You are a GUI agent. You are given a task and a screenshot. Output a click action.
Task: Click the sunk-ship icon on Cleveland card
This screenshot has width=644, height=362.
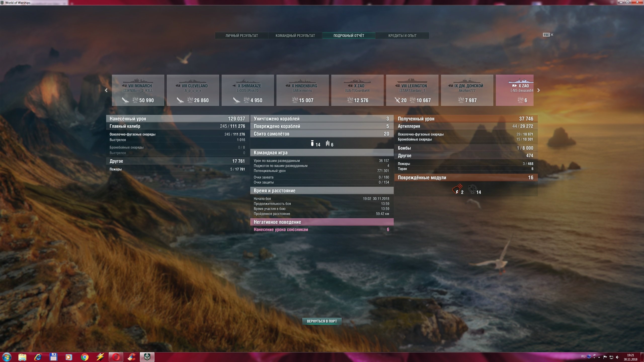click(x=180, y=100)
